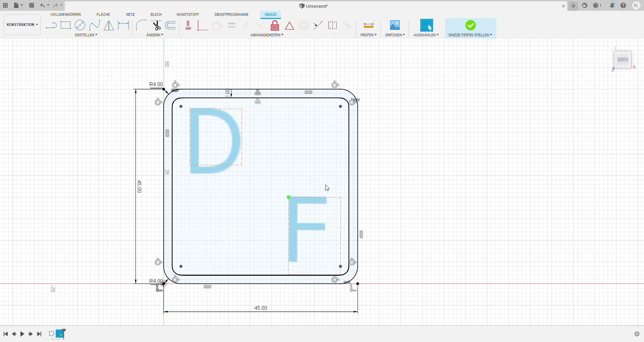Viewport: 644px width, 342px height.
Task: Select the Line tool
Action: coord(51,25)
